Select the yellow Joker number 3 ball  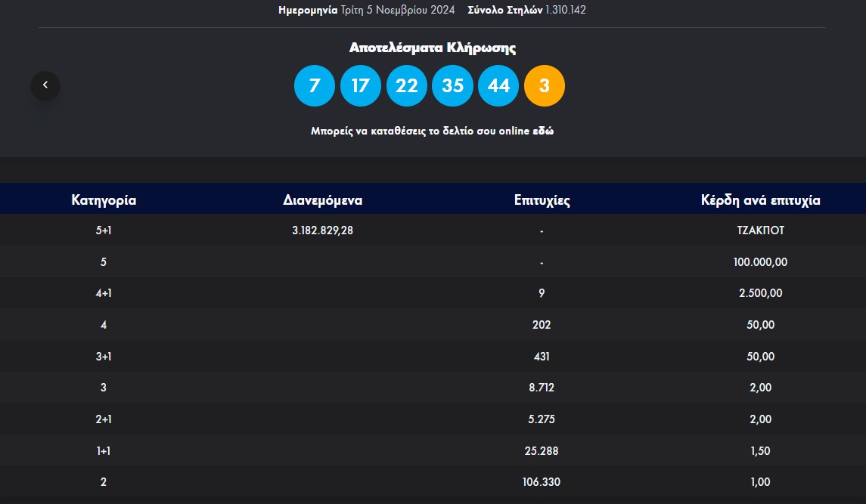(x=544, y=85)
